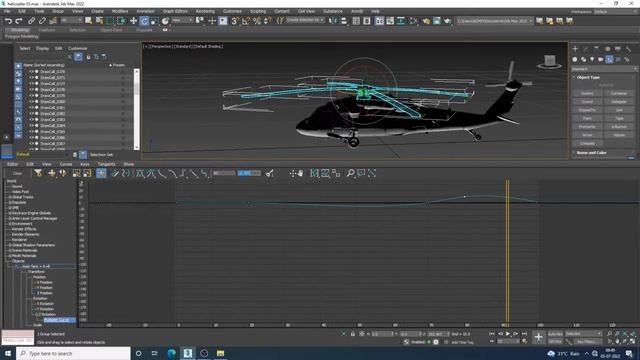The image size is (640, 360).
Task: Toggle visibility eye of DrawCall_0387
Action: click(31, 144)
